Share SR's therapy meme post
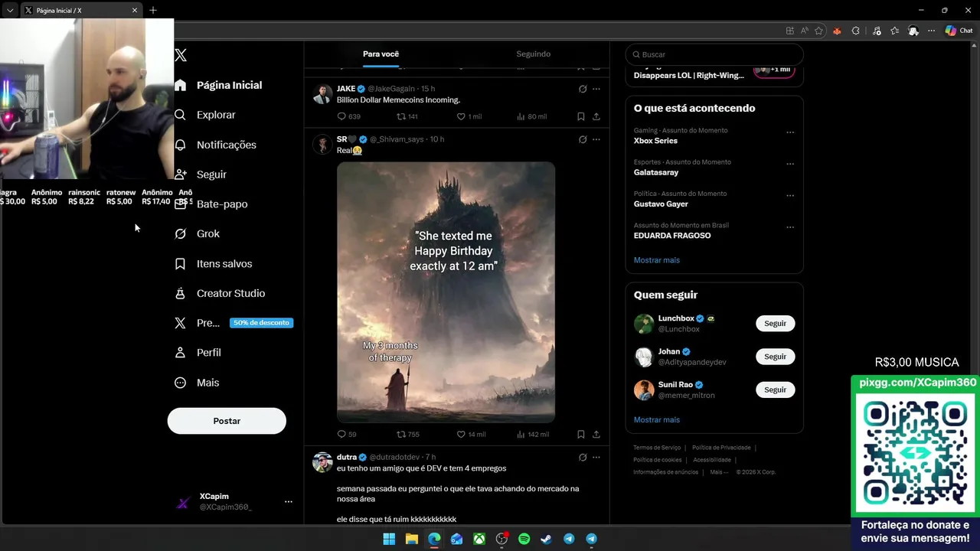Screen dimensions: 980x551 [596, 434]
